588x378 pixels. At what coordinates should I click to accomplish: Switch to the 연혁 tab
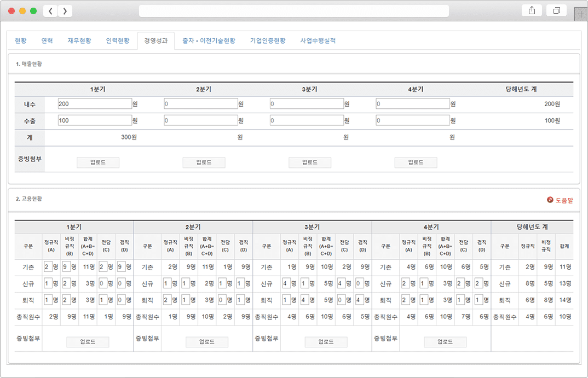(x=47, y=41)
